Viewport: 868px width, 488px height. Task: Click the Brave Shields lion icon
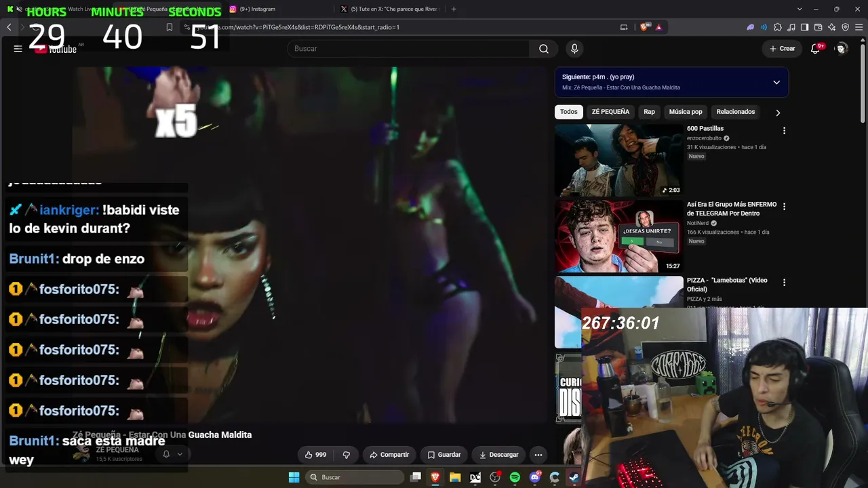(x=644, y=27)
